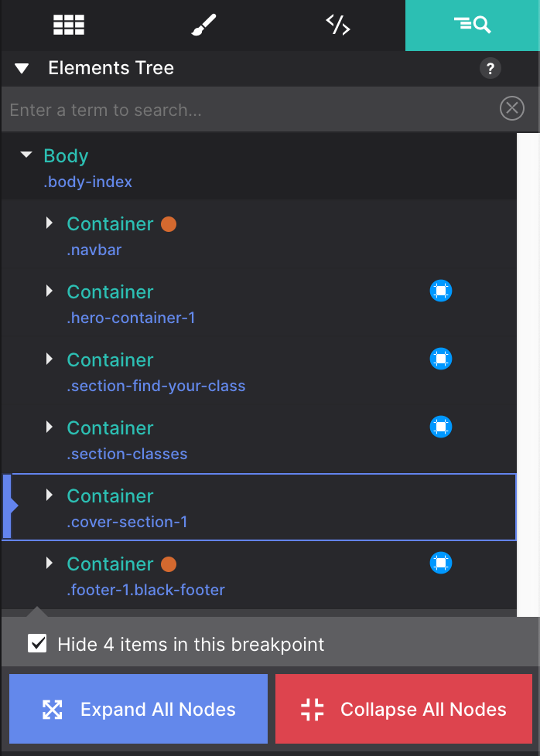Select the elements tree search tab
The height and width of the screenshot is (756, 540).
pos(473,25)
